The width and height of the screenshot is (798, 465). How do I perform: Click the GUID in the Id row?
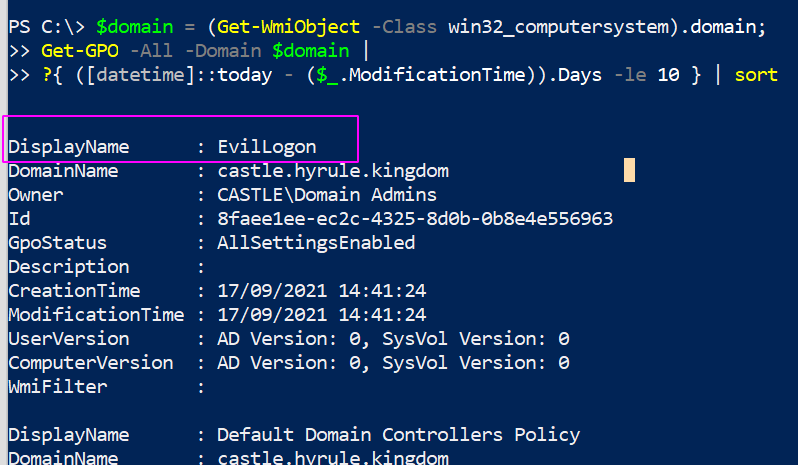pos(415,219)
